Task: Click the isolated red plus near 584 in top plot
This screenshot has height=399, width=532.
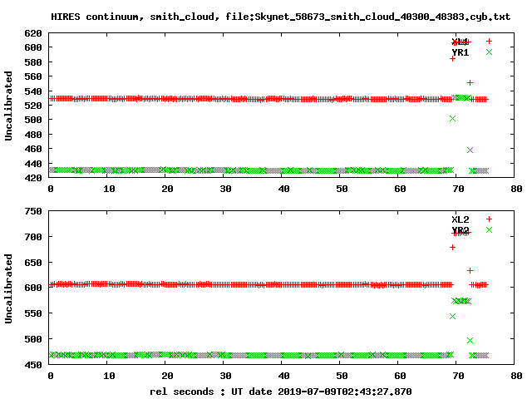Action: pos(452,59)
